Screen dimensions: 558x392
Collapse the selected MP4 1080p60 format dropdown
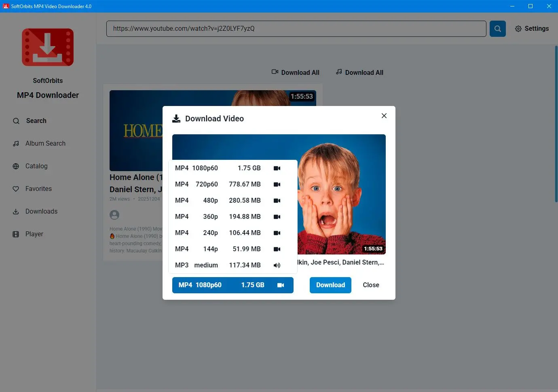[232, 285]
